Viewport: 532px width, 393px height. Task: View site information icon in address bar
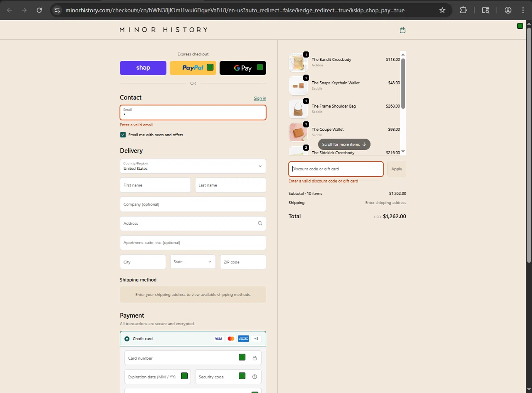57,10
